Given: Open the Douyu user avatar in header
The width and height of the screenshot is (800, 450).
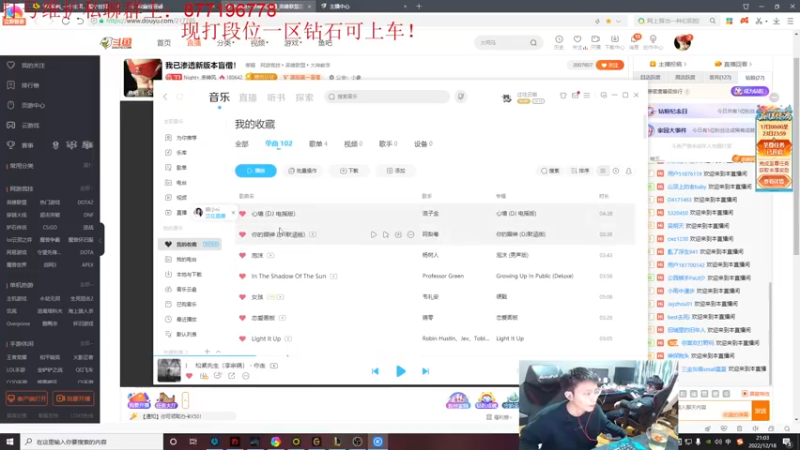Looking at the screenshot, I should [x=682, y=42].
